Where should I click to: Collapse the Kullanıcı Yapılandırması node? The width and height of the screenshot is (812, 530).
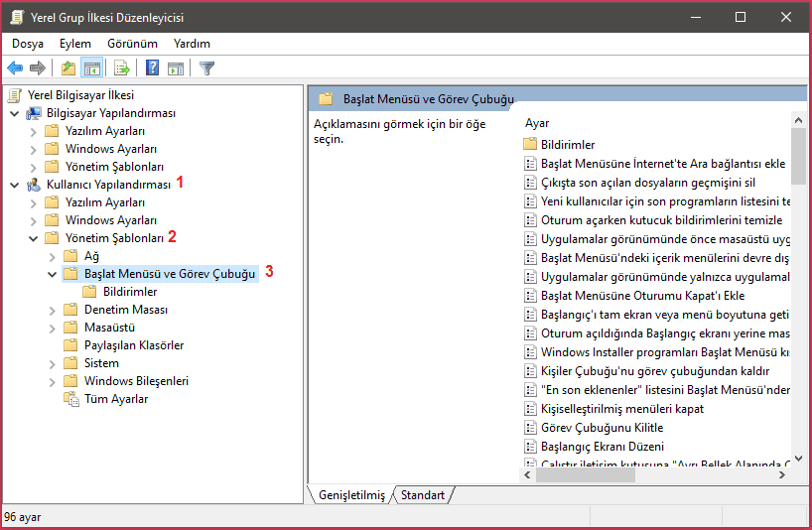[15, 185]
